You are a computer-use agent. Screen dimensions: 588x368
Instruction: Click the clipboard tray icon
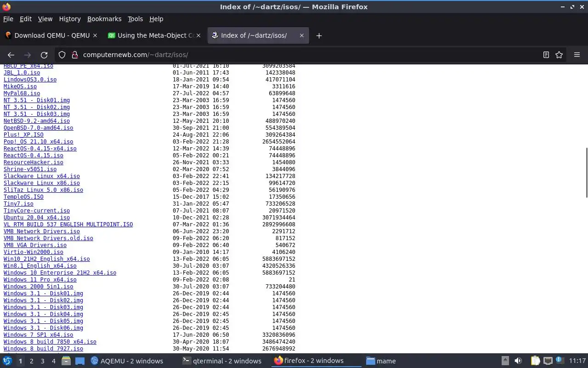(535, 361)
